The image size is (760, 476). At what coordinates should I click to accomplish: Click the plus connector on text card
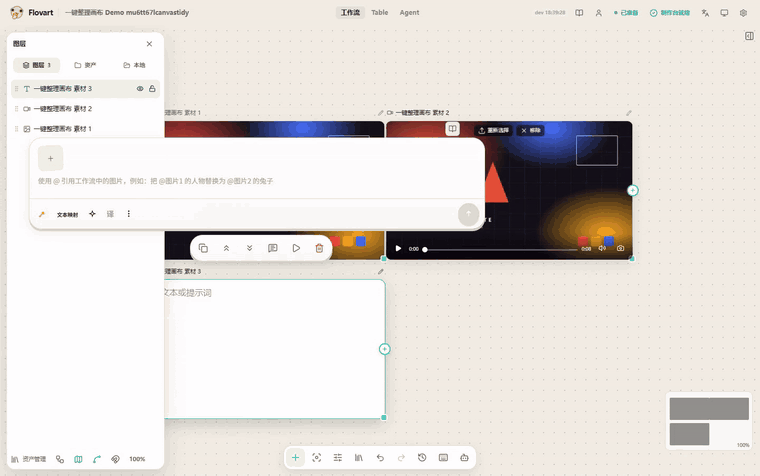(x=384, y=349)
